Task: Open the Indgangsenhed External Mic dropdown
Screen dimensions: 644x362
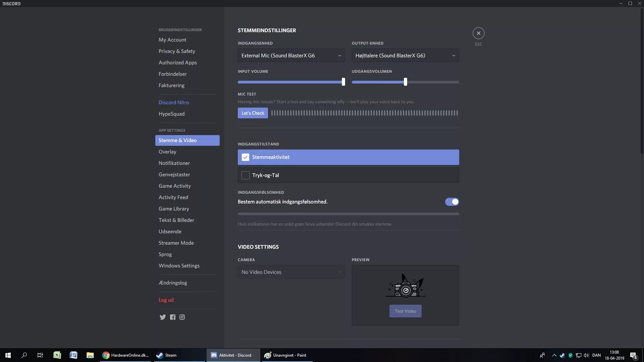Action: tap(291, 56)
